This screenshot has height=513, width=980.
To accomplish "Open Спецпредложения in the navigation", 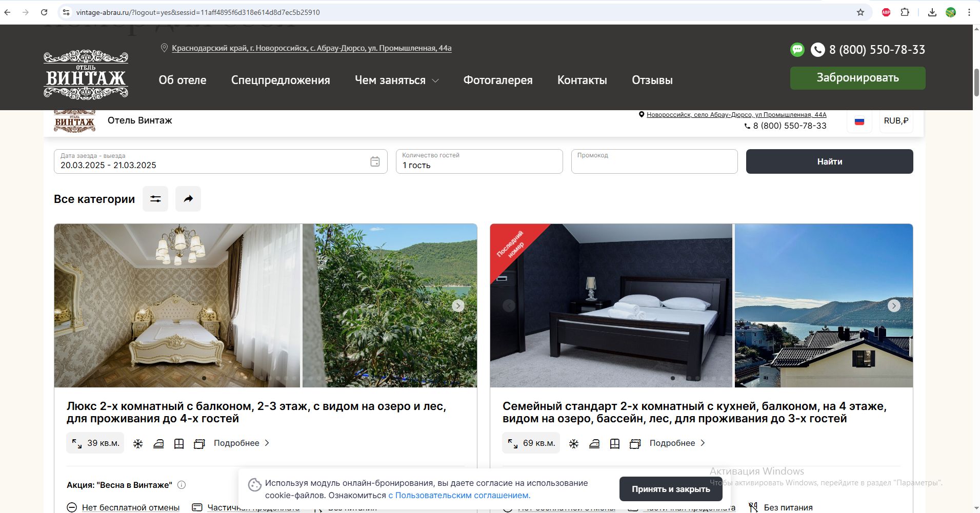I will 281,80.
